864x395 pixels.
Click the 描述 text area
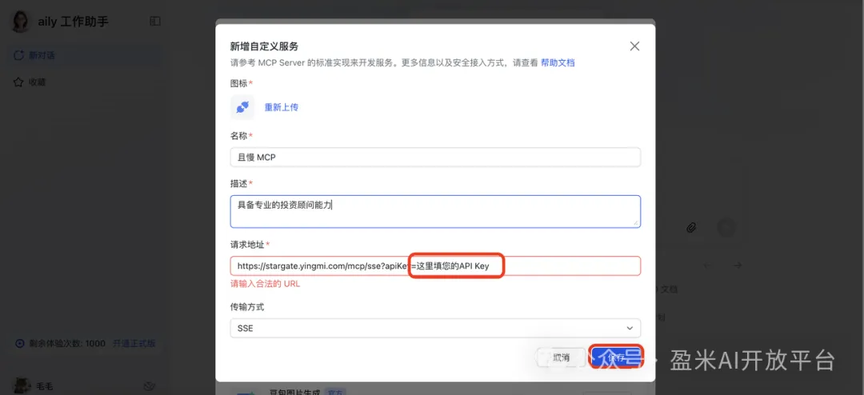[435, 211]
